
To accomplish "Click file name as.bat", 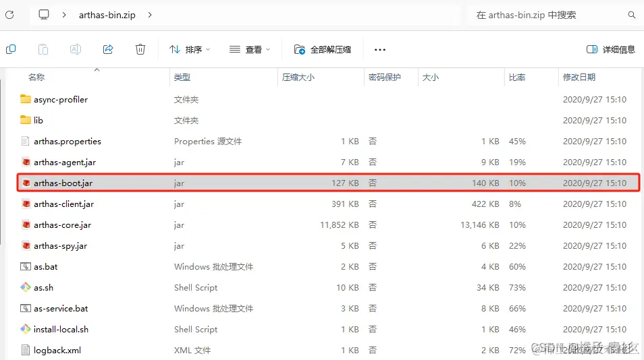I will (46, 266).
